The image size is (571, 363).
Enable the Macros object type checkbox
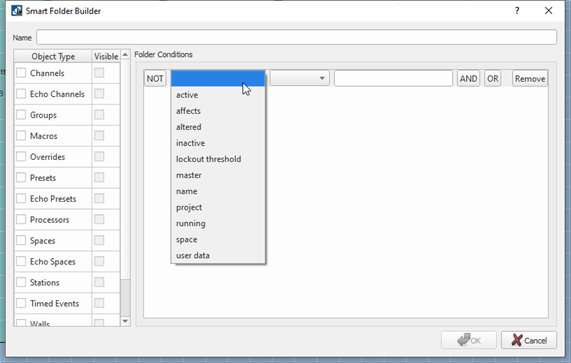coord(21,136)
